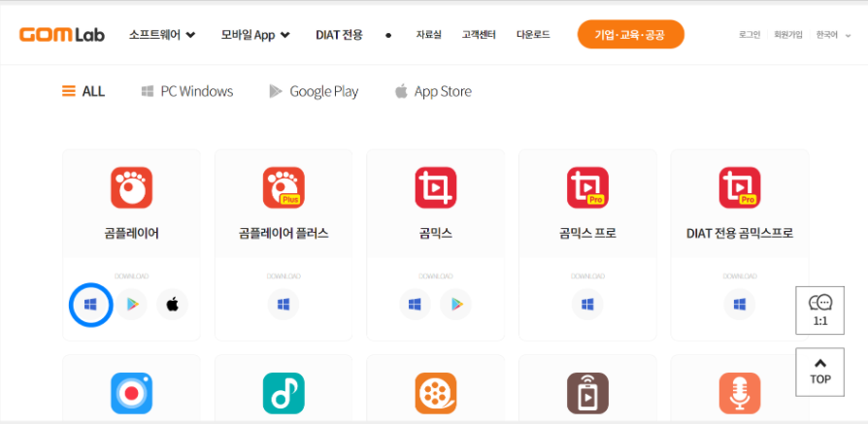Open the 1:1 chat inquiry button
The image size is (868, 424).
point(819,310)
